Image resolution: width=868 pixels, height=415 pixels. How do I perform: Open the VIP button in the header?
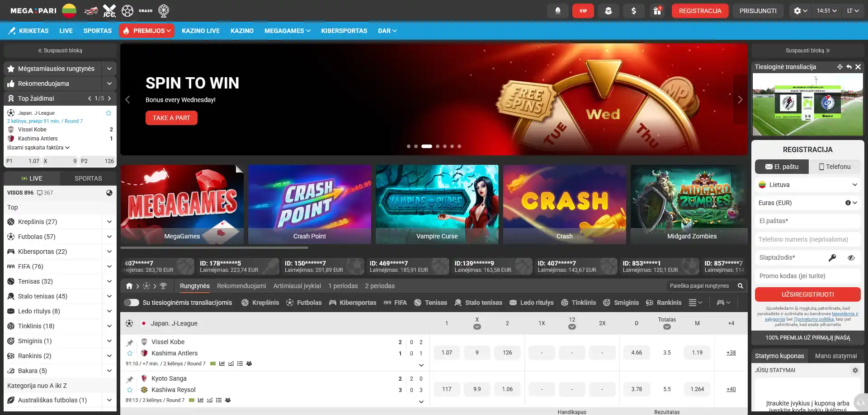point(583,11)
